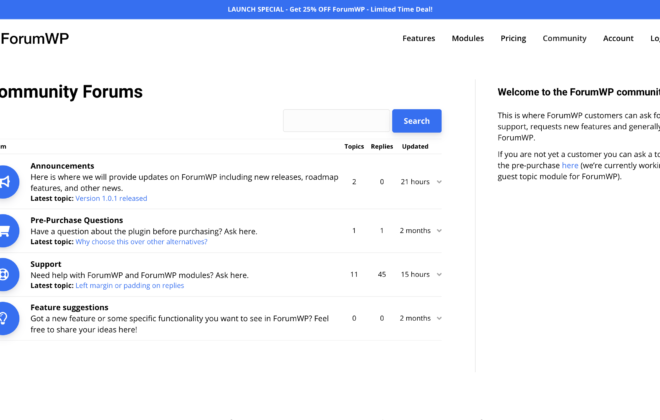Open the Account menu item
Screen dimensions: 660x420
click(x=618, y=38)
